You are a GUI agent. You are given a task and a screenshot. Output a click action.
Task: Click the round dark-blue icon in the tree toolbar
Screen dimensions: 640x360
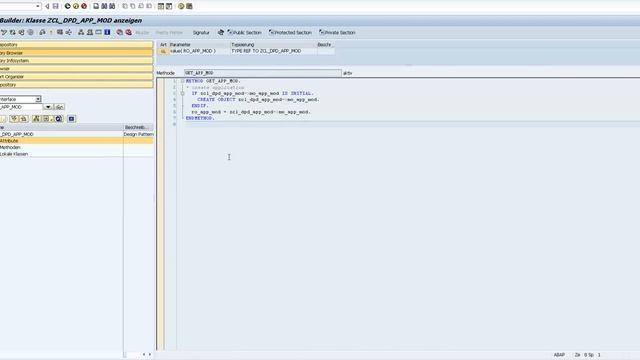pos(59,119)
